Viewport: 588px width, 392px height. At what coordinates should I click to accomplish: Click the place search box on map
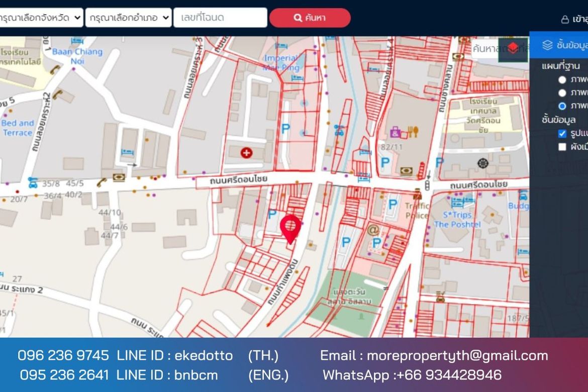[x=485, y=49]
